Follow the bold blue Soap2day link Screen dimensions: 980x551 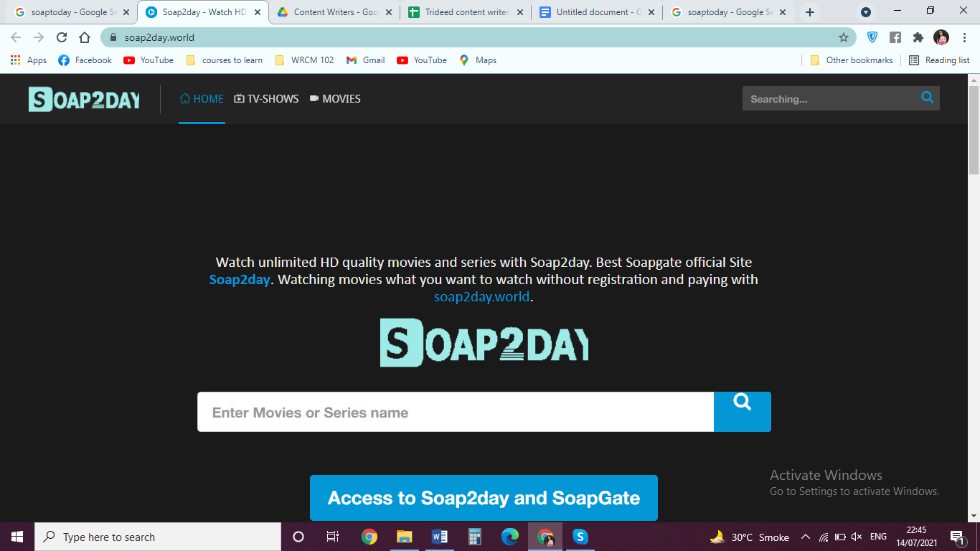240,280
